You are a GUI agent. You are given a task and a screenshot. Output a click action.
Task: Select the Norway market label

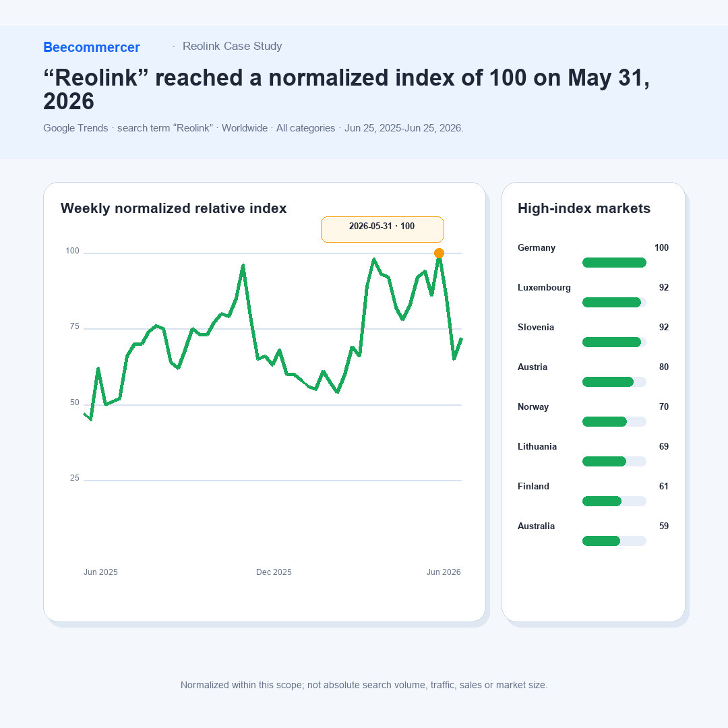click(533, 406)
